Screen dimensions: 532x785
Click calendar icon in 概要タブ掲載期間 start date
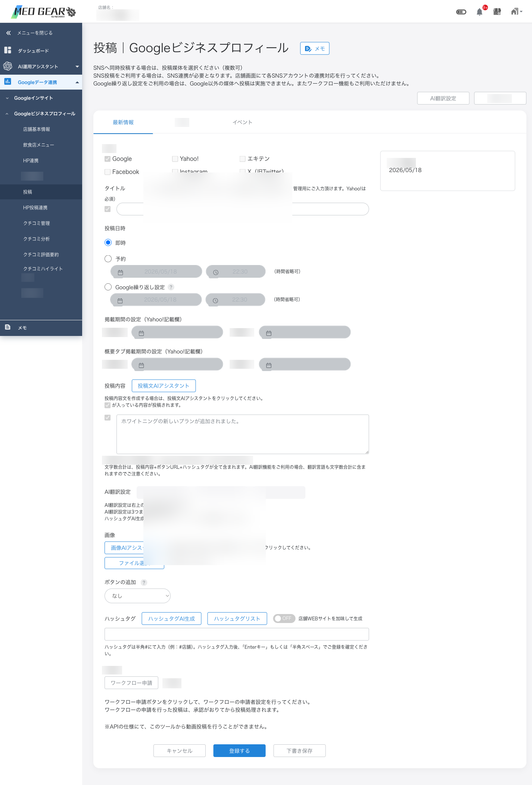click(x=141, y=365)
